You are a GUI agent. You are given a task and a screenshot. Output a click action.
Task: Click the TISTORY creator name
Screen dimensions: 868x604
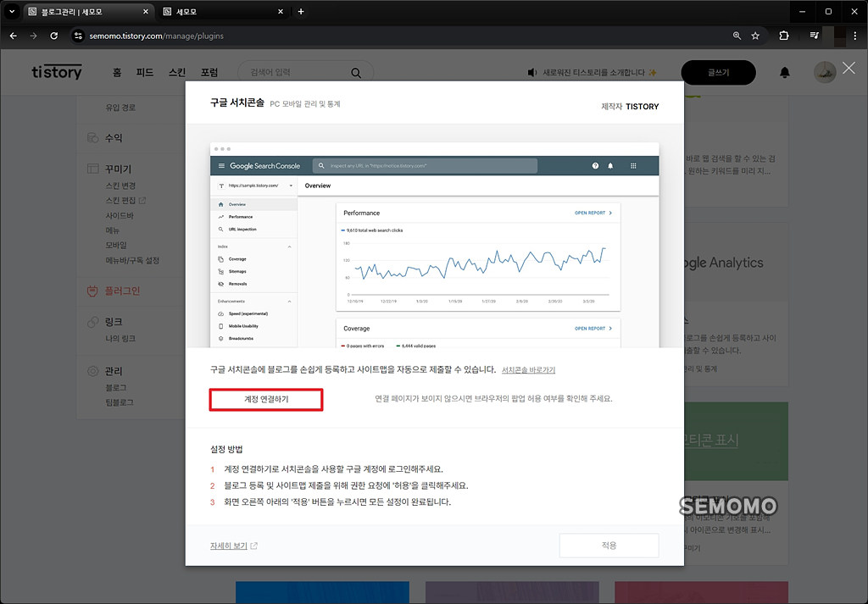643,106
